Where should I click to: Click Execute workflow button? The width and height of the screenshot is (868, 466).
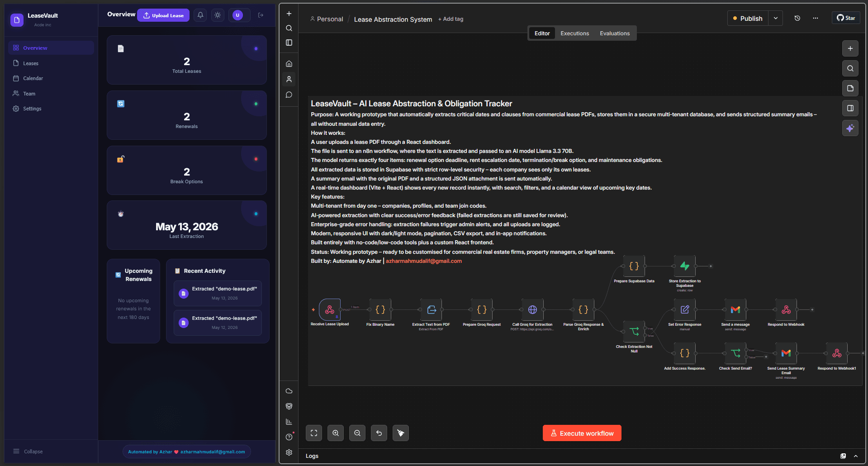coord(582,433)
